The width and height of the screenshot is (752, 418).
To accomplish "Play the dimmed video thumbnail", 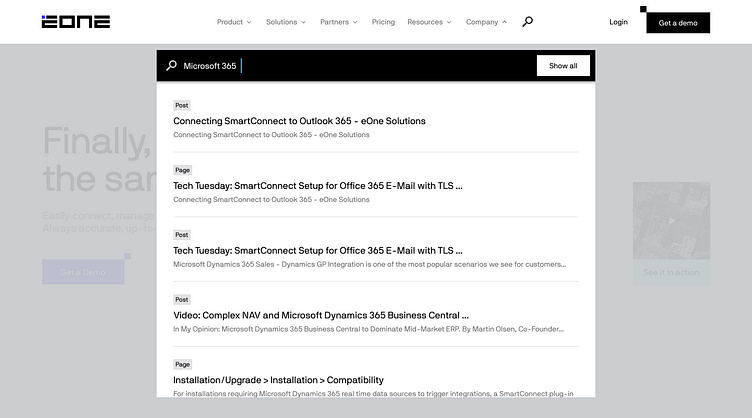I will (x=671, y=221).
